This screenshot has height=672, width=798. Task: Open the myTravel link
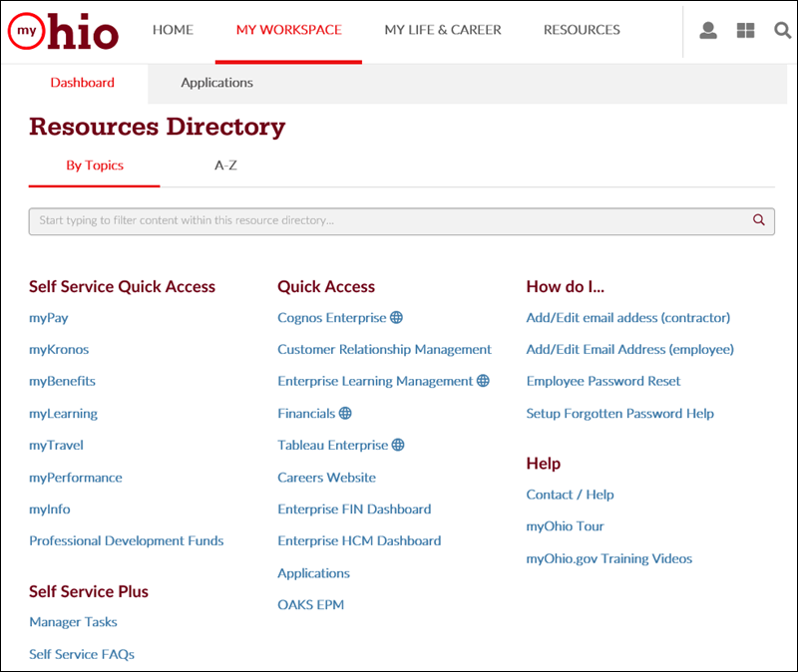(x=56, y=445)
